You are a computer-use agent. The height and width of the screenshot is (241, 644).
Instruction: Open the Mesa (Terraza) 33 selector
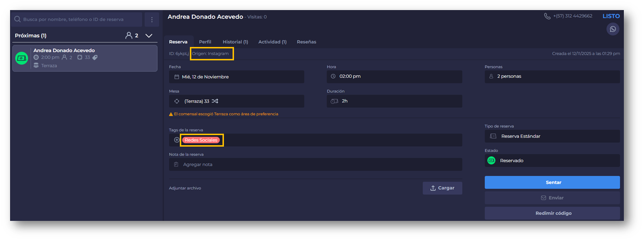(x=236, y=101)
